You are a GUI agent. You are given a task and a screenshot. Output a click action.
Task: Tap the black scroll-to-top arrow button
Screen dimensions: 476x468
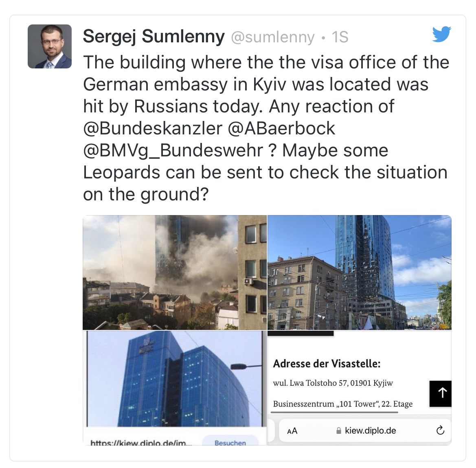[x=441, y=393]
